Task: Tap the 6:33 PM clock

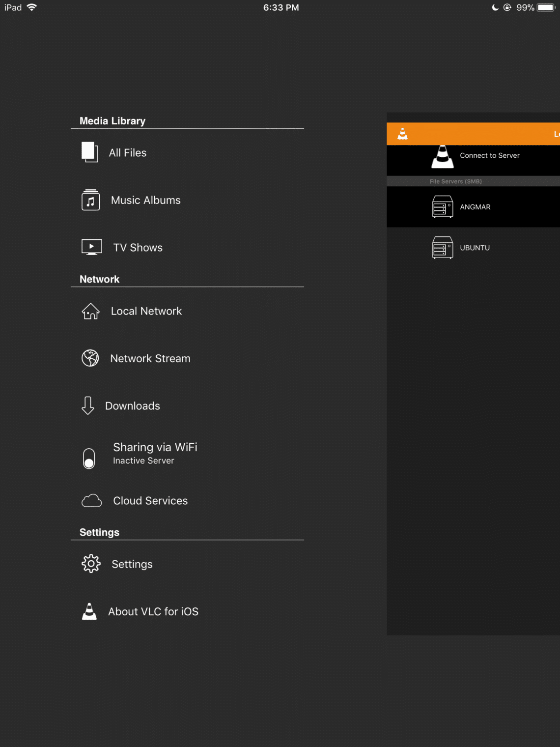Action: coord(281,7)
